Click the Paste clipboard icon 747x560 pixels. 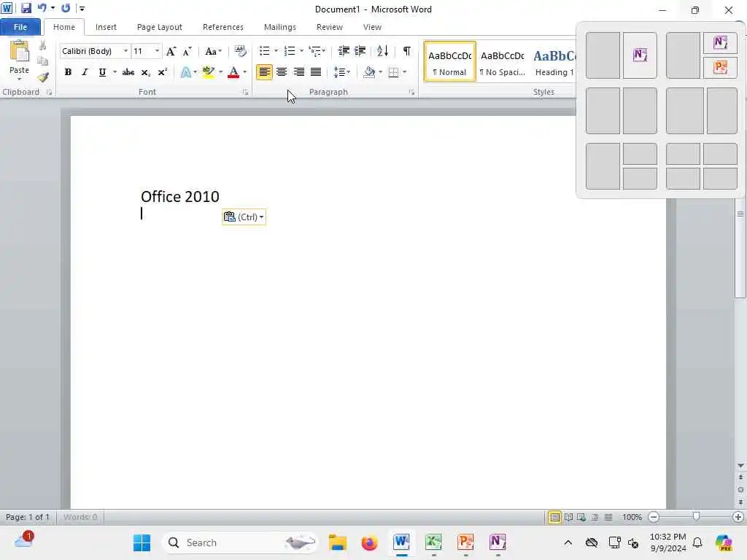[20, 51]
